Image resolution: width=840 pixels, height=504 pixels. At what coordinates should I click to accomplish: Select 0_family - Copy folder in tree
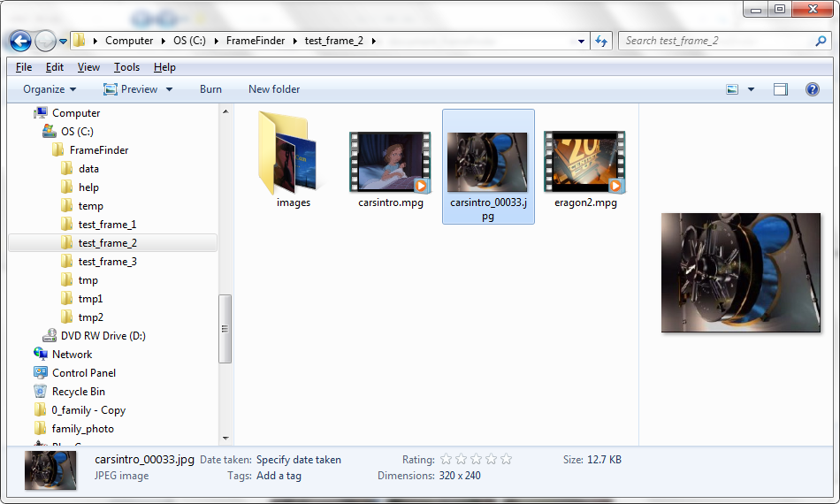tap(88, 410)
